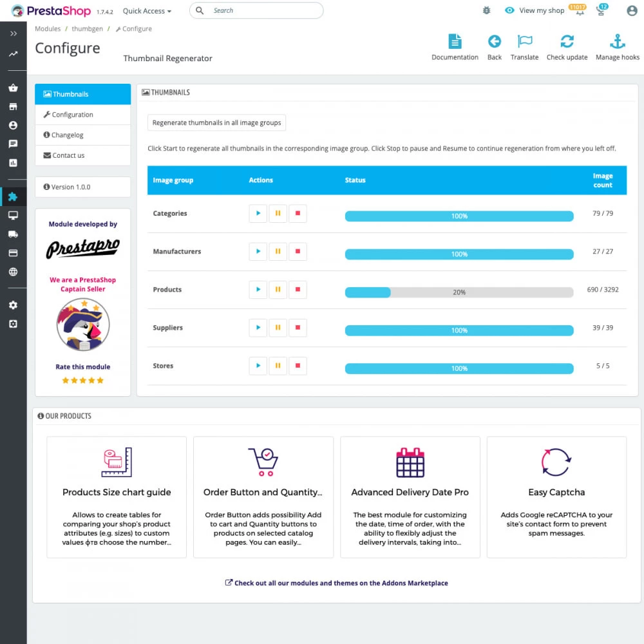Image resolution: width=644 pixels, height=644 pixels.
Task: Click Version 1.0.0 entry
Action: coord(83,187)
